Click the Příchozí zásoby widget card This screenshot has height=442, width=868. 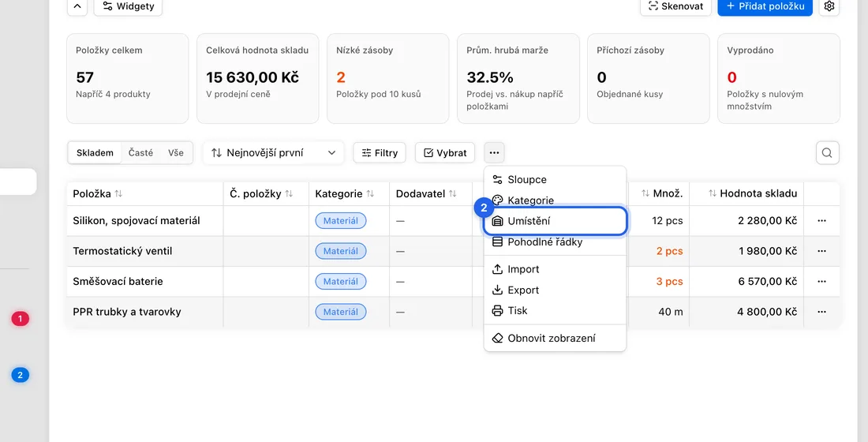(x=648, y=78)
